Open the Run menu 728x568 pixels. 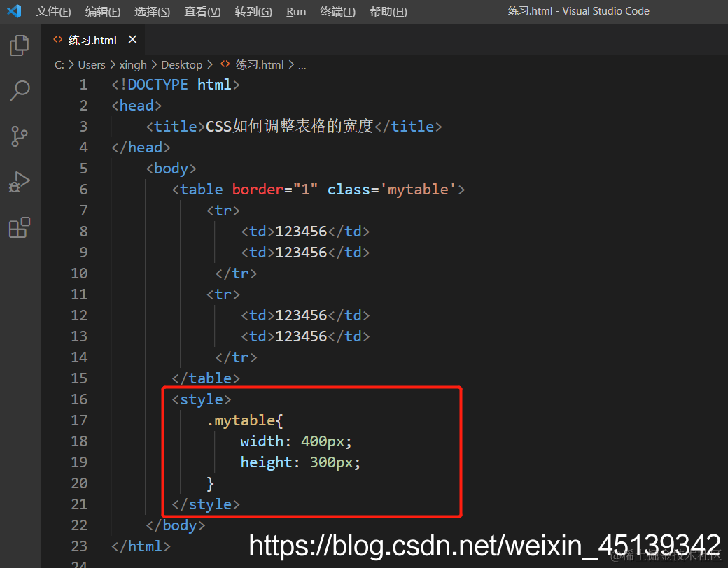click(295, 11)
